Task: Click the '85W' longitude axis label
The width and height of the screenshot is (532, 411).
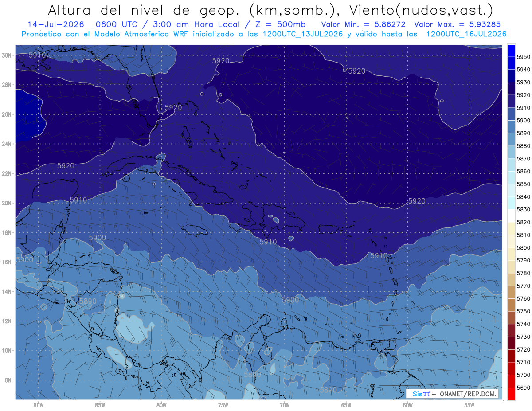Action: pyautogui.click(x=100, y=405)
